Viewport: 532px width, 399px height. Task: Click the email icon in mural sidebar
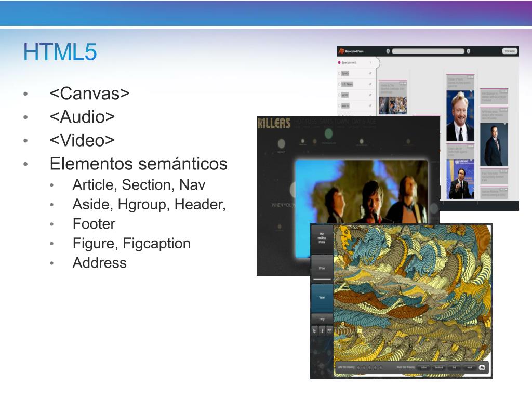[329, 331]
